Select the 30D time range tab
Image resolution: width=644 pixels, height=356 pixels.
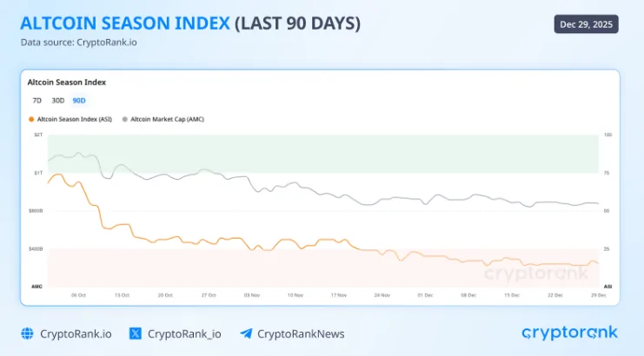click(x=57, y=101)
